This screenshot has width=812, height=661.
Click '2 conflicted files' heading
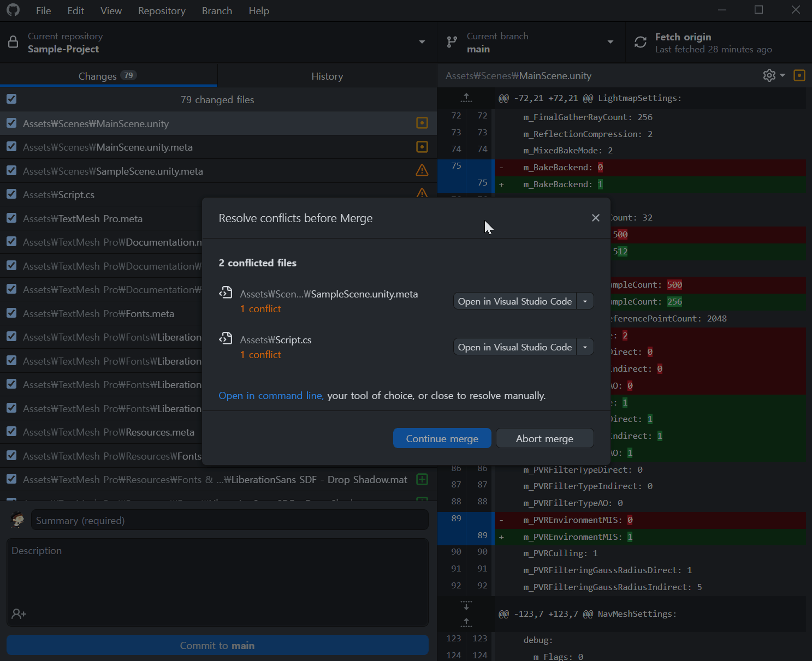[x=258, y=263]
